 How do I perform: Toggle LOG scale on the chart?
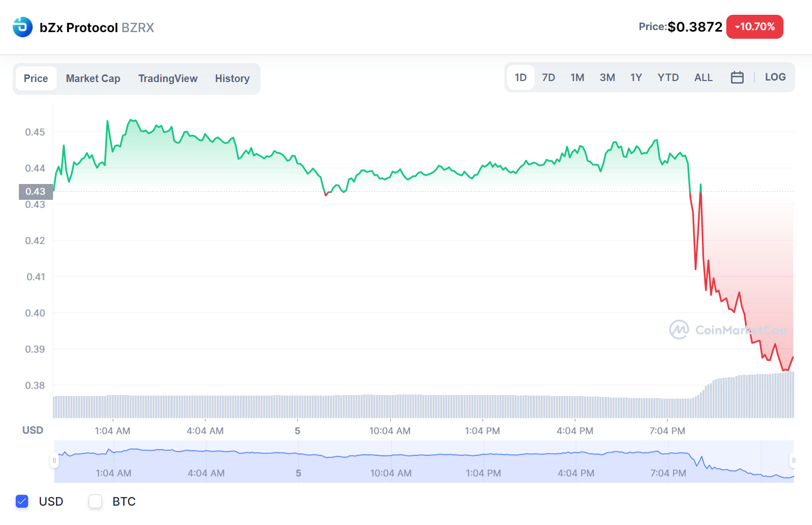pos(775,77)
